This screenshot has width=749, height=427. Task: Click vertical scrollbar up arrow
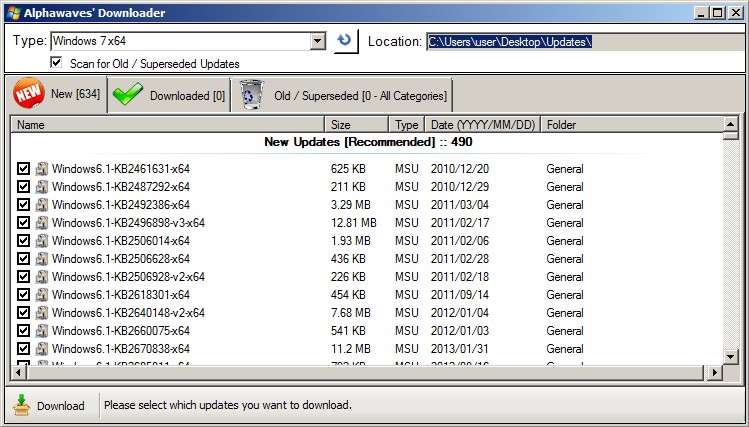[730, 124]
